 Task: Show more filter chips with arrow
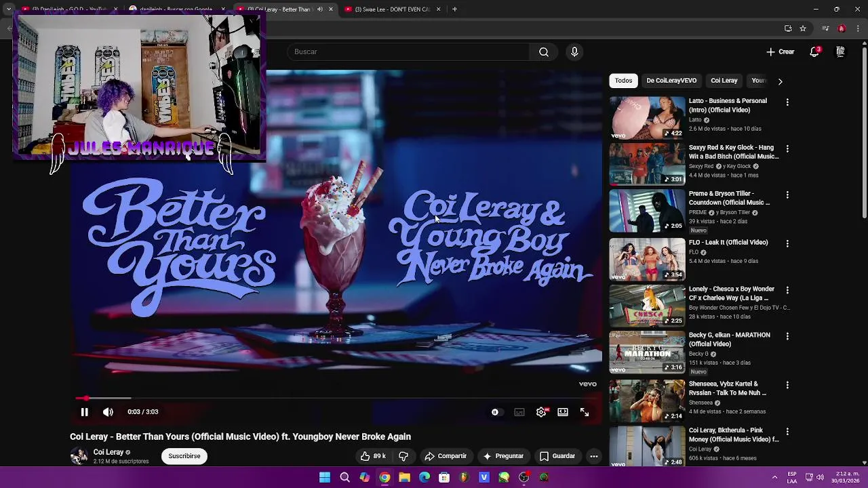780,81
